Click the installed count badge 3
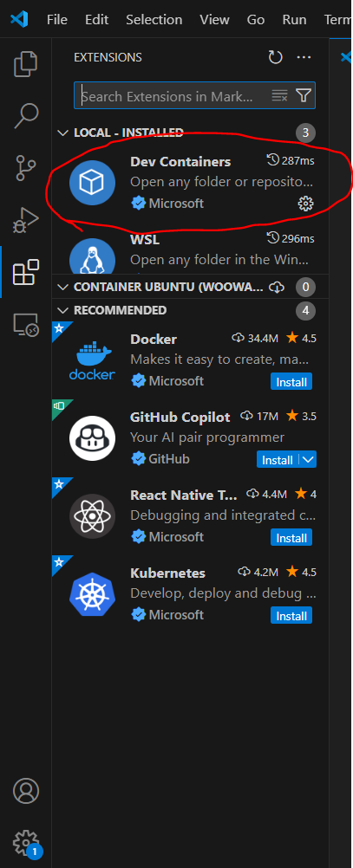353x868 pixels. (305, 133)
